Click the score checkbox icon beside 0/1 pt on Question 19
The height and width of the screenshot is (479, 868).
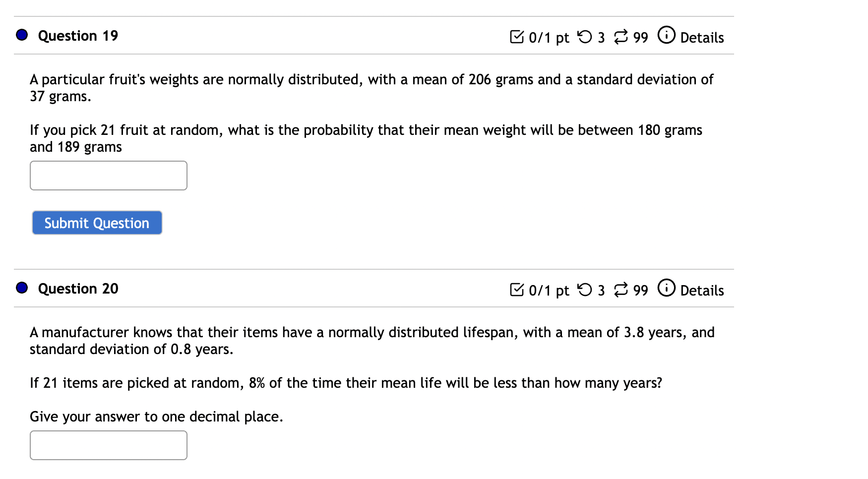coord(518,36)
